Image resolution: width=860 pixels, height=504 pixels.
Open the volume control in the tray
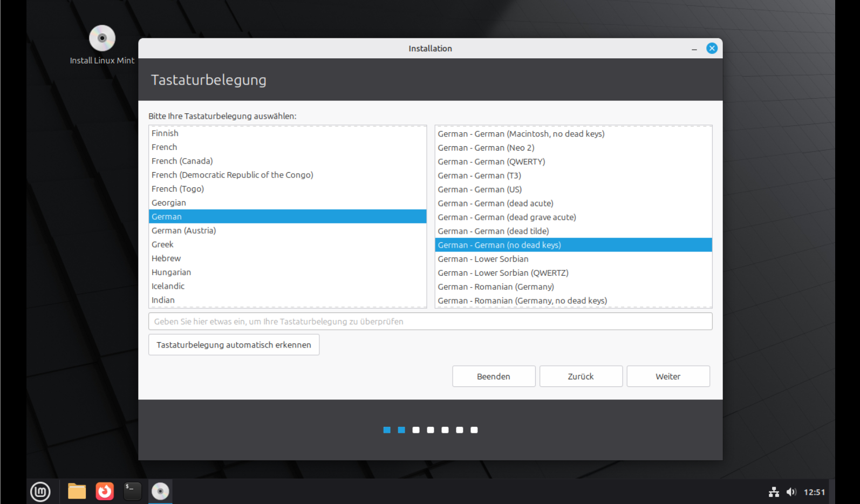791,492
